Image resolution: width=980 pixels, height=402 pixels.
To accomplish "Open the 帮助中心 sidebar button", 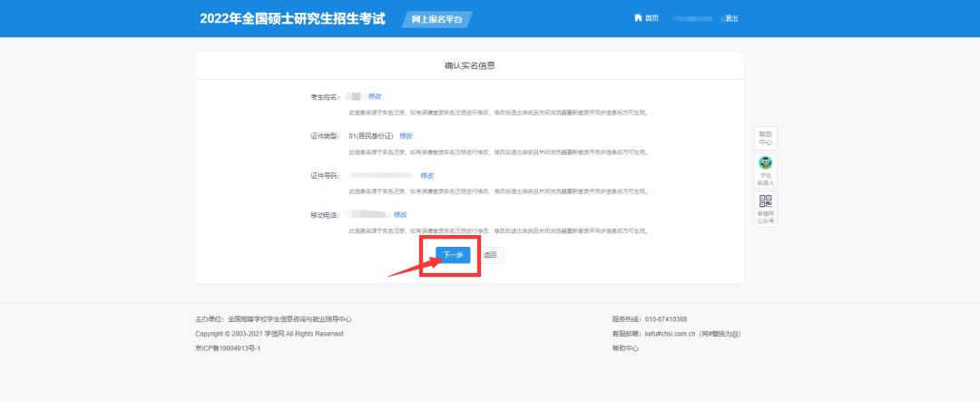I will click(765, 138).
